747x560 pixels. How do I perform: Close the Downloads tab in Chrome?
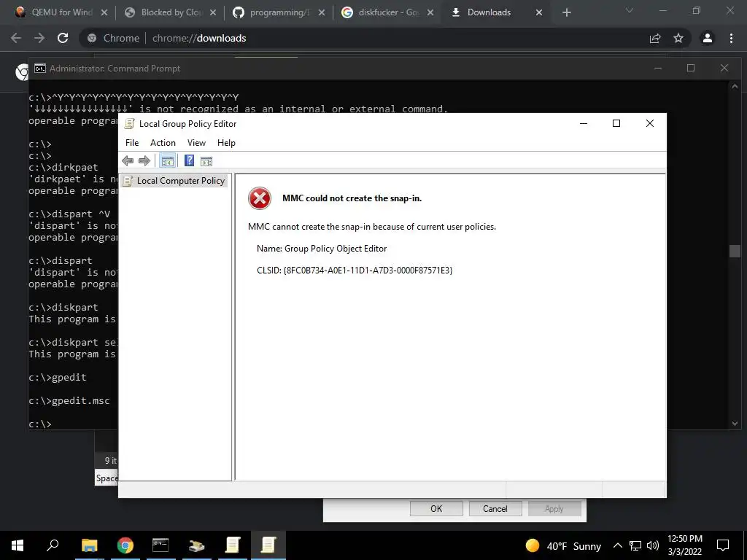[539, 13]
